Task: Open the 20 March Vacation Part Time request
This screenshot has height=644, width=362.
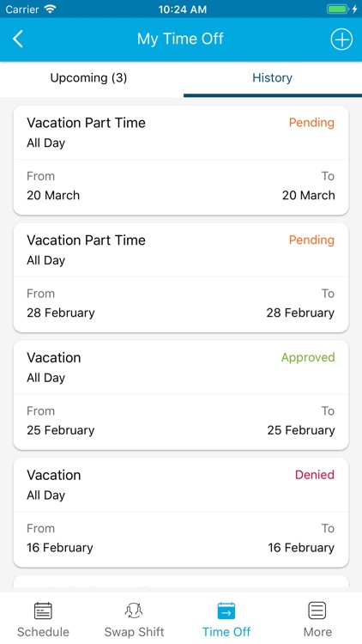Action: coord(181,160)
